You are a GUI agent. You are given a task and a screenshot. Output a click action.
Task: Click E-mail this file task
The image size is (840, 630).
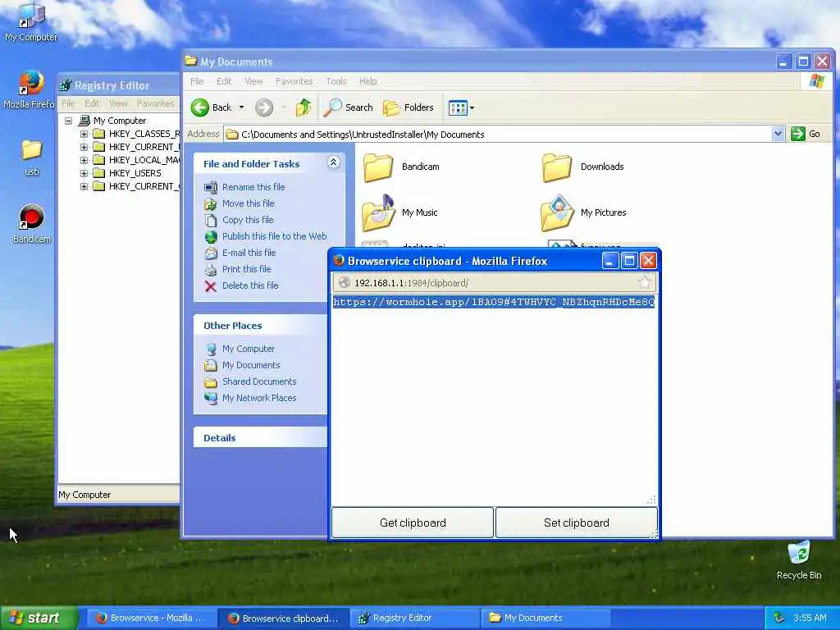(x=249, y=253)
